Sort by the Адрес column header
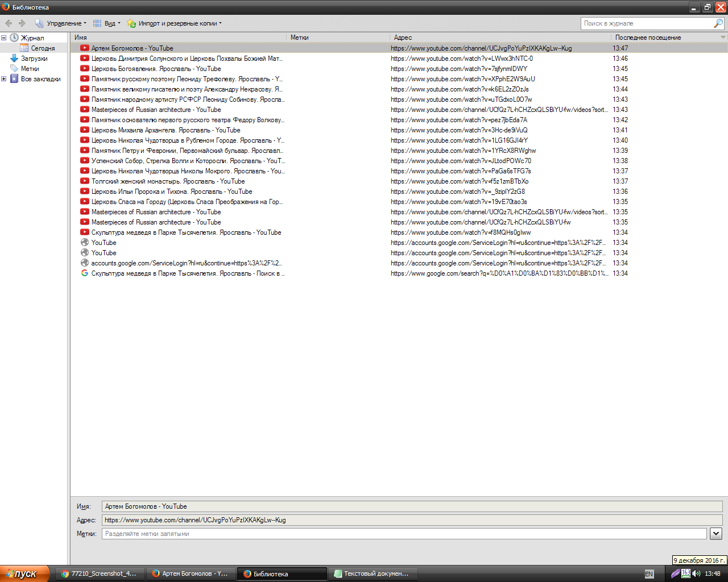 tap(500, 38)
